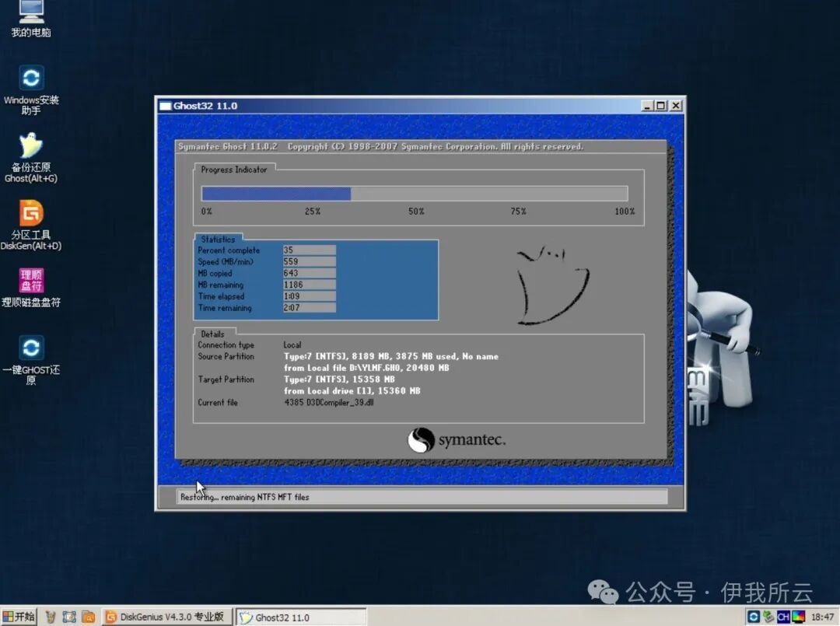Click the 'Restoring... remaining NTFS MFT files' status bar
The width and height of the screenshot is (840, 626).
(x=422, y=497)
